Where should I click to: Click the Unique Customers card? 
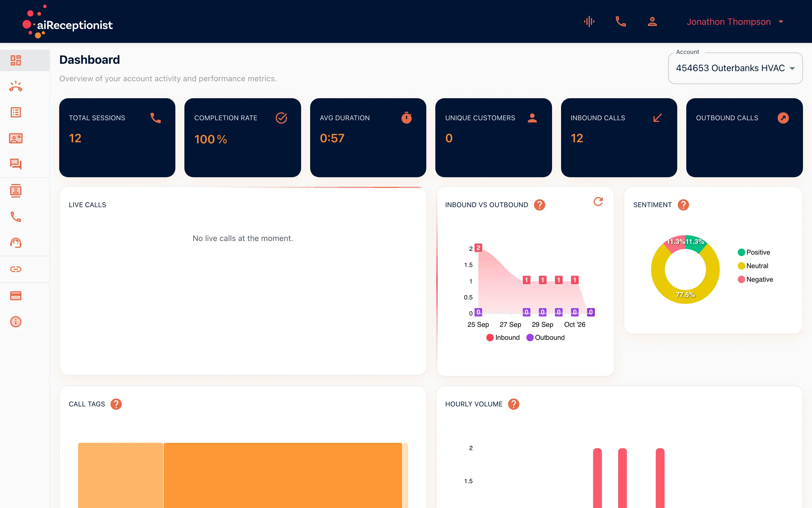[494, 138]
